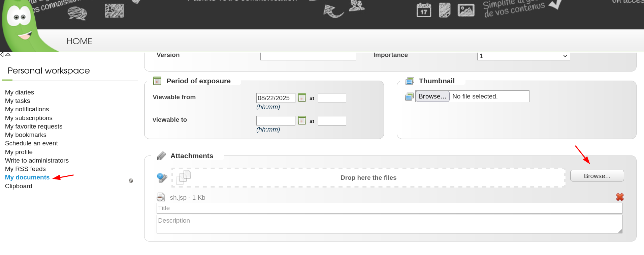
Task: Click the attachment Description text area
Action: click(389, 224)
